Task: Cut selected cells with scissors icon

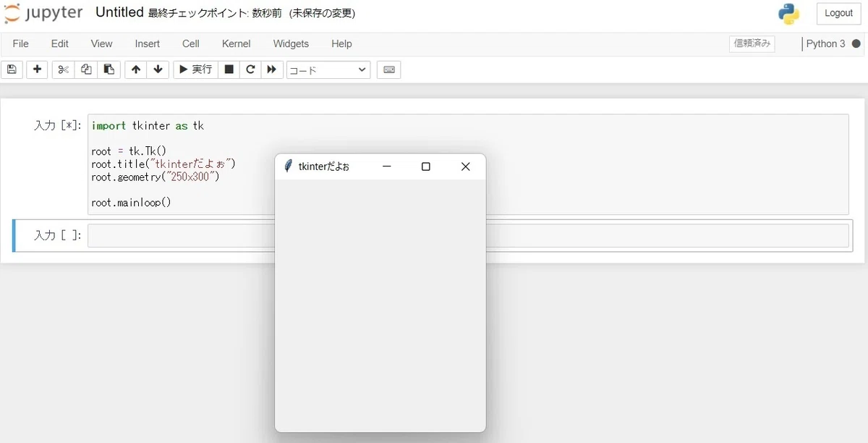Action: [63, 69]
